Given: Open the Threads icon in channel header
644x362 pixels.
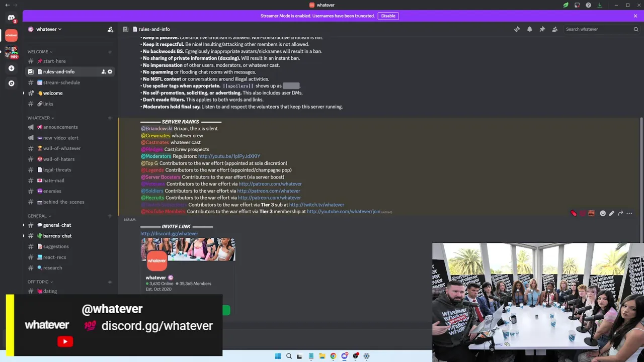Looking at the screenshot, I should point(517,29).
